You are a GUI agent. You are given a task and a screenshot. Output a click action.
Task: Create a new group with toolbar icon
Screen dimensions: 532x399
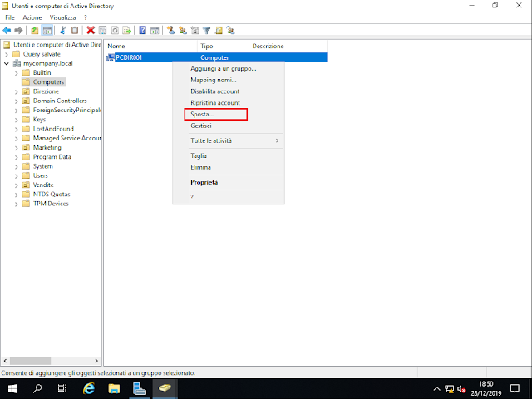183,31
